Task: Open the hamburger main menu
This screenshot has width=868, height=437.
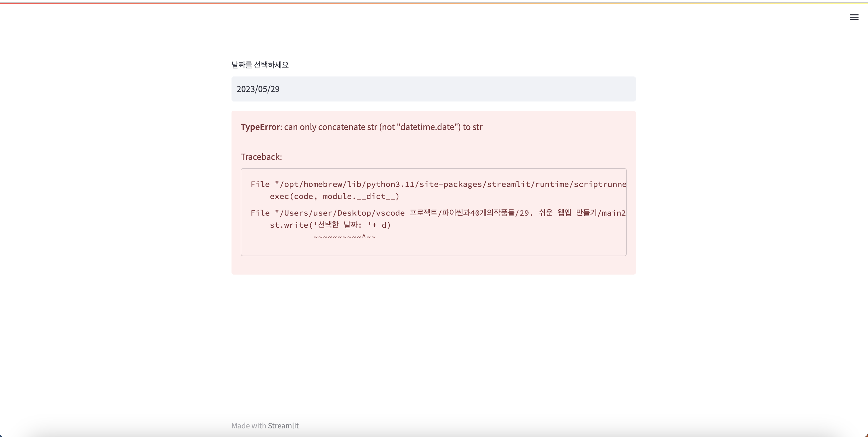Action: tap(854, 18)
